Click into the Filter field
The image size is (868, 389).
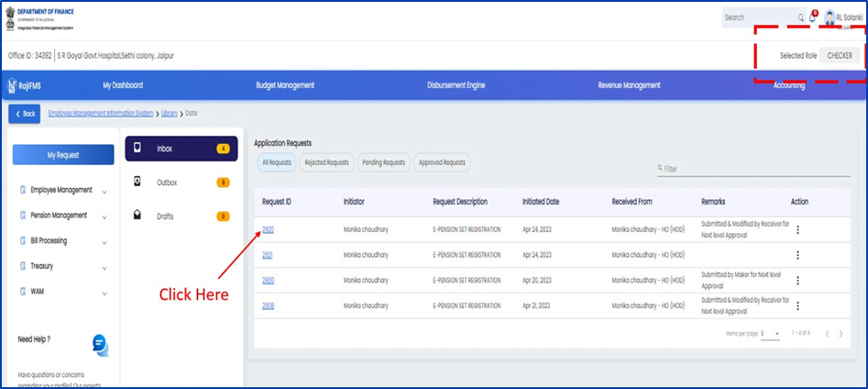tap(753, 169)
